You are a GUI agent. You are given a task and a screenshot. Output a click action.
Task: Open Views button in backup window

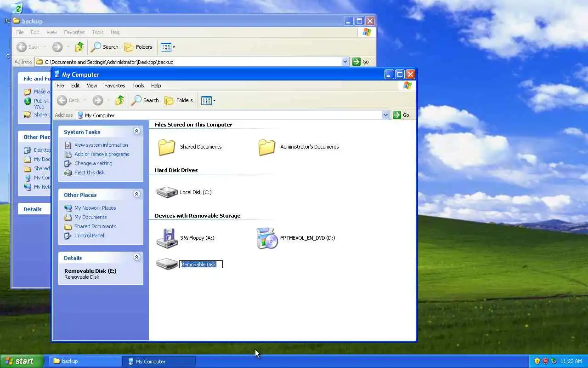coord(166,47)
